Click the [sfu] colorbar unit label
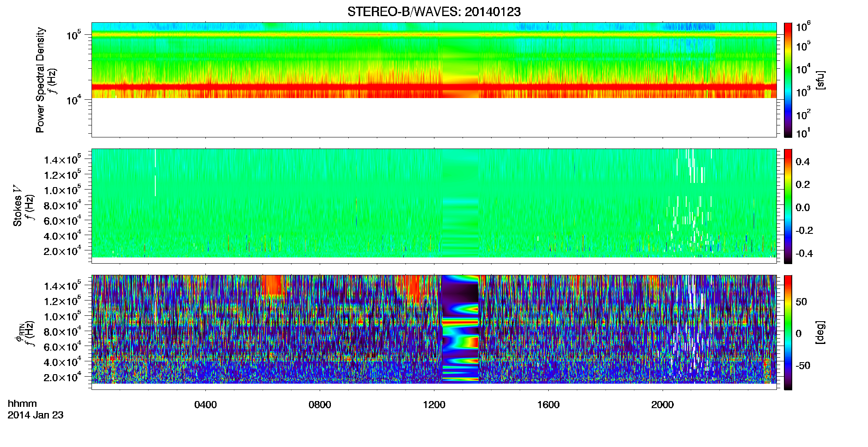This screenshot has width=868, height=447. coord(820,80)
